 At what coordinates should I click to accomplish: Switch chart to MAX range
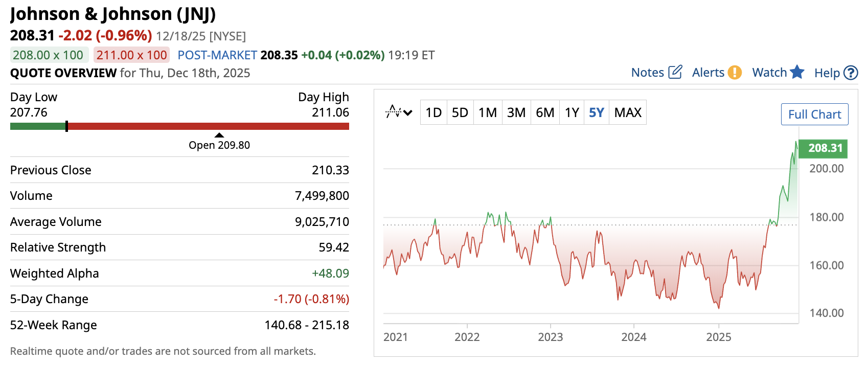click(628, 112)
